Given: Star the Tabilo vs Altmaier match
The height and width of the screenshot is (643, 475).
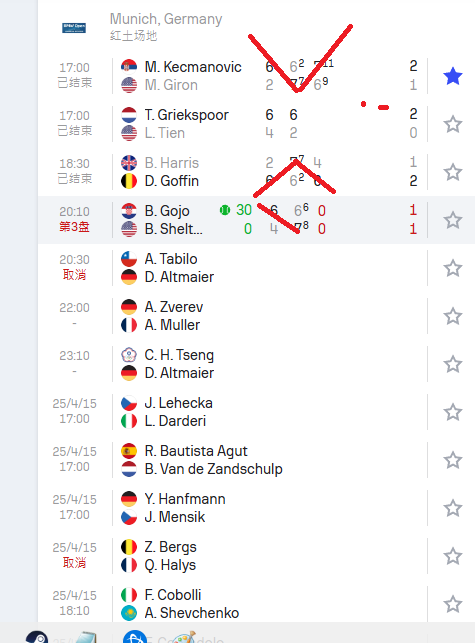Looking at the screenshot, I should 453,268.
